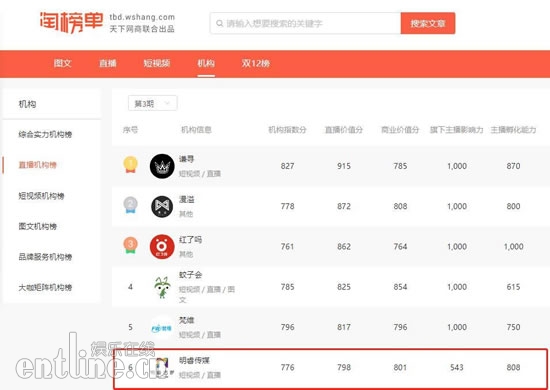Click the 机构 sidebar heading
Image resolution: width=550 pixels, height=390 pixels.
pyautogui.click(x=27, y=104)
